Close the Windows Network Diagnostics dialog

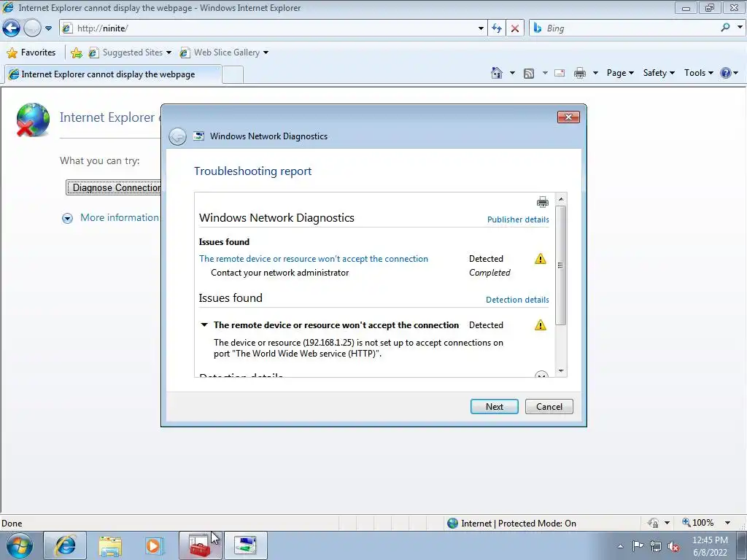pos(568,117)
